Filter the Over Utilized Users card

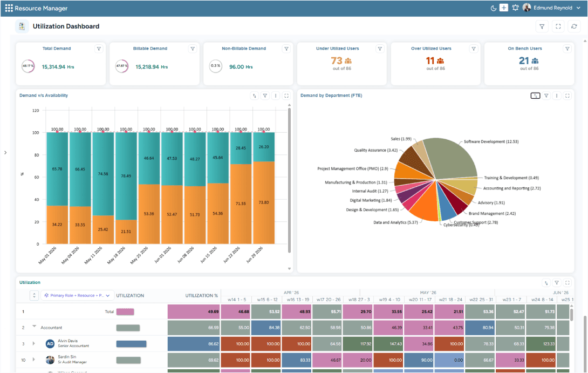click(474, 49)
